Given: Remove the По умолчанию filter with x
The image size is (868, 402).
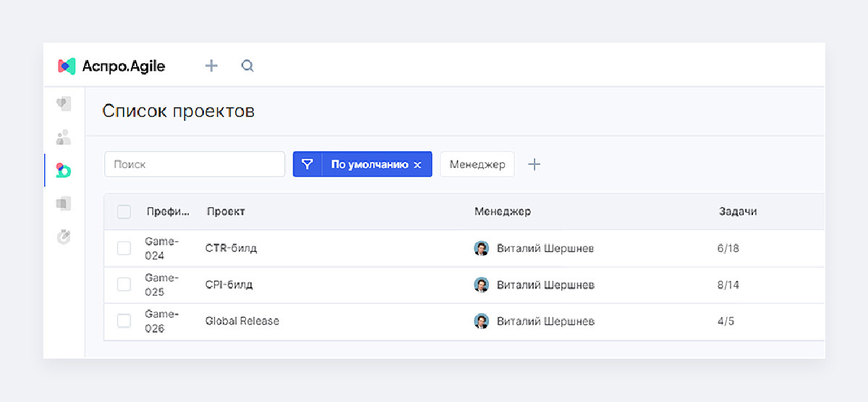Looking at the screenshot, I should 417,165.
